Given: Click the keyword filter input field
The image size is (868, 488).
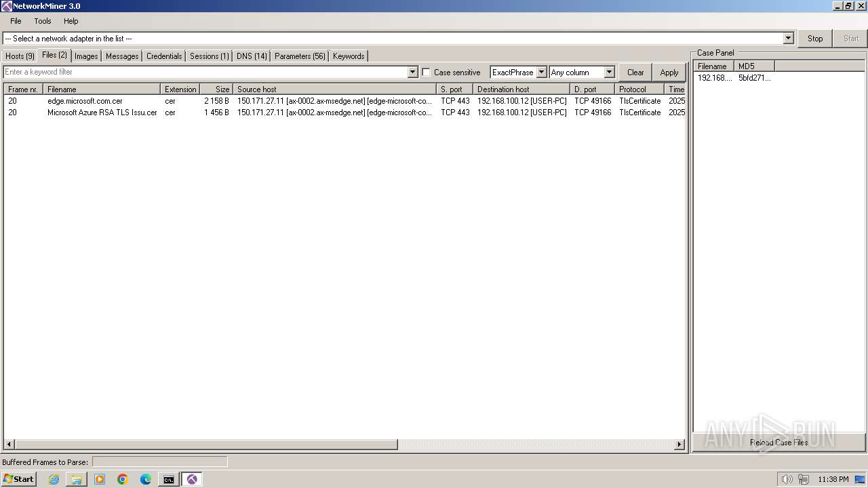Looking at the screenshot, I should pos(205,72).
